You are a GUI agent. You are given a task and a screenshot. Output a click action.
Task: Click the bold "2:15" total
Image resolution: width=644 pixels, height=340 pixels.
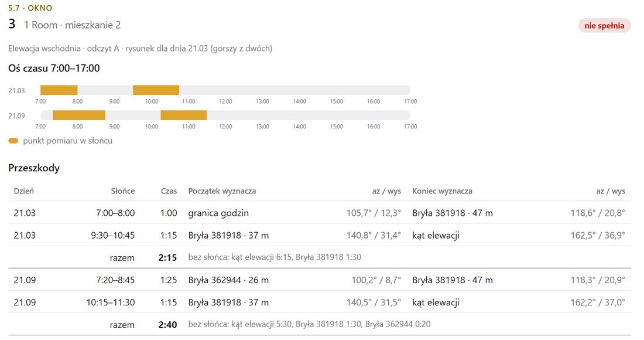pos(167,258)
